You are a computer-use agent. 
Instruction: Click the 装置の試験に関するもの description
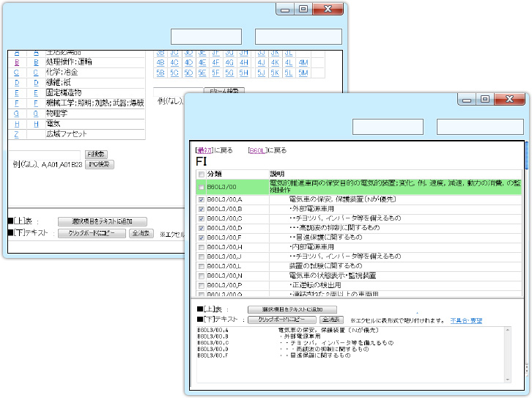tap(325, 266)
